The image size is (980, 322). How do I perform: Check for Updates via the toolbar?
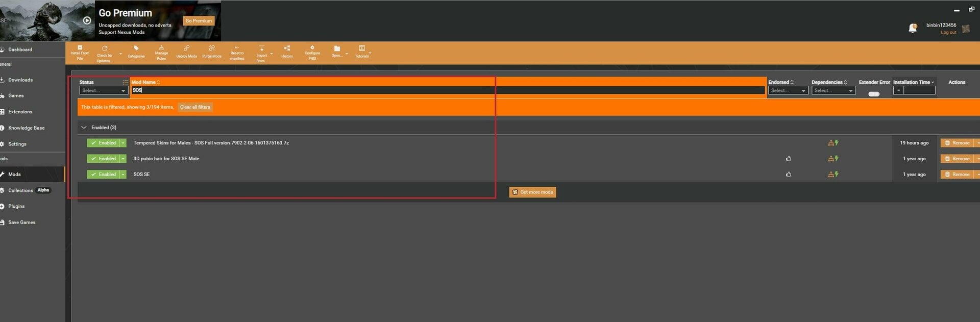point(105,54)
